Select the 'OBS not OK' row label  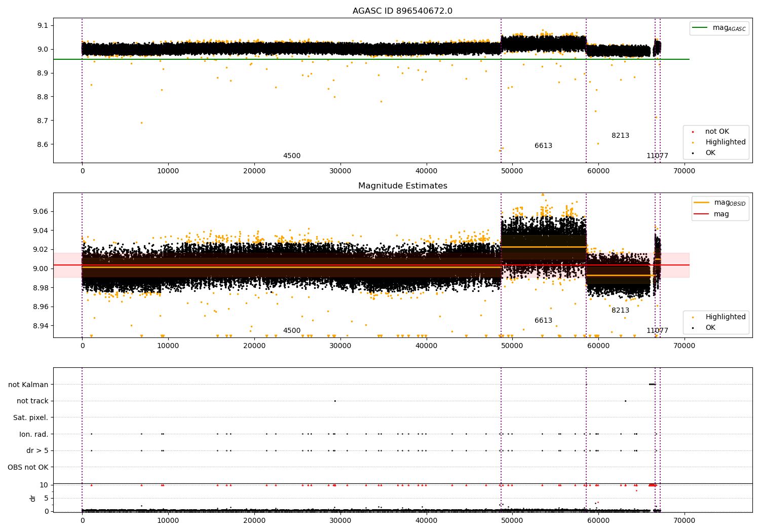pyautogui.click(x=28, y=467)
